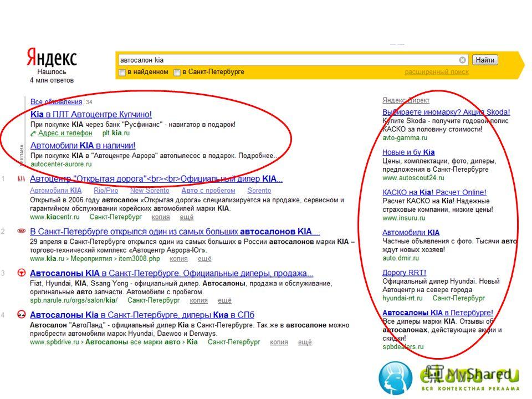Open the New Sorento sitelink
The width and height of the screenshot is (532, 399).
tap(150, 190)
